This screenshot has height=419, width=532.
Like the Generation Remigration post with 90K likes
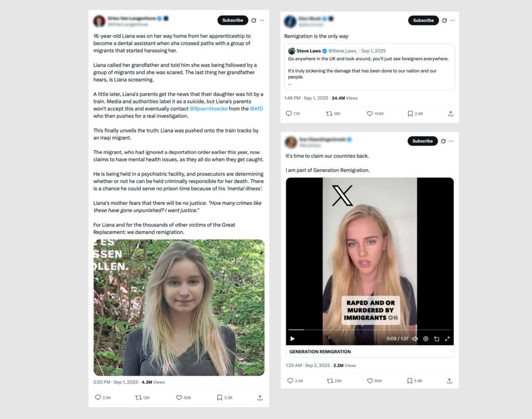[x=370, y=381]
